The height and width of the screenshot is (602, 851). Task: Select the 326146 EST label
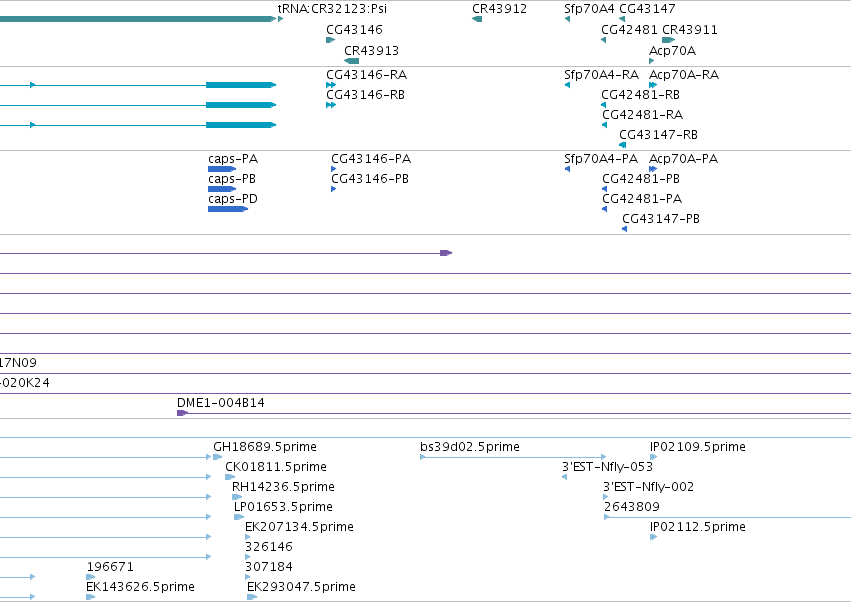(x=269, y=547)
